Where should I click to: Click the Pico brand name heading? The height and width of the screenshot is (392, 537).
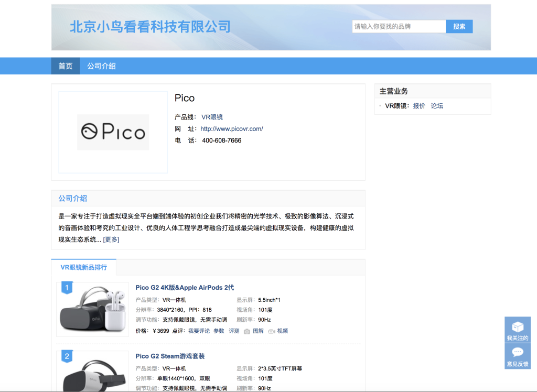pyautogui.click(x=185, y=98)
